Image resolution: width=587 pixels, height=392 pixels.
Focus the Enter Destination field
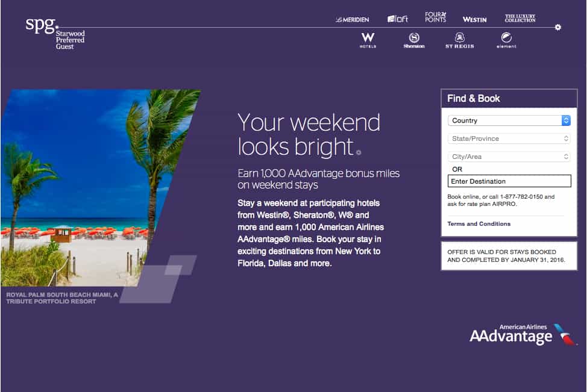tap(509, 181)
